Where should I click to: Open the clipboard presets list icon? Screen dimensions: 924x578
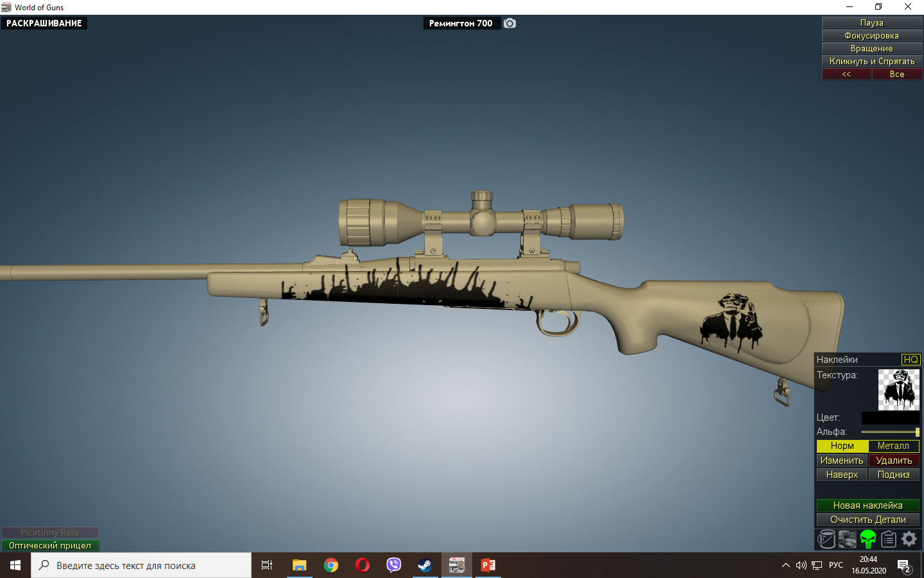click(x=888, y=539)
